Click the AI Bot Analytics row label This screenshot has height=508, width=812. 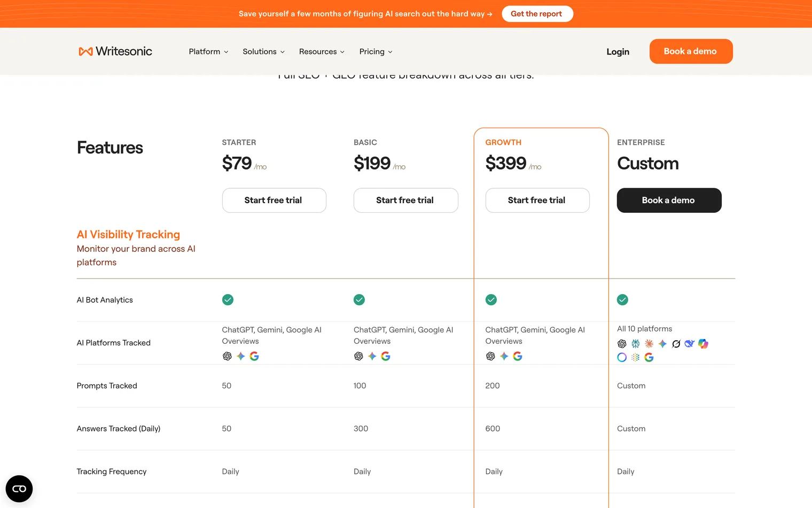[x=105, y=300]
